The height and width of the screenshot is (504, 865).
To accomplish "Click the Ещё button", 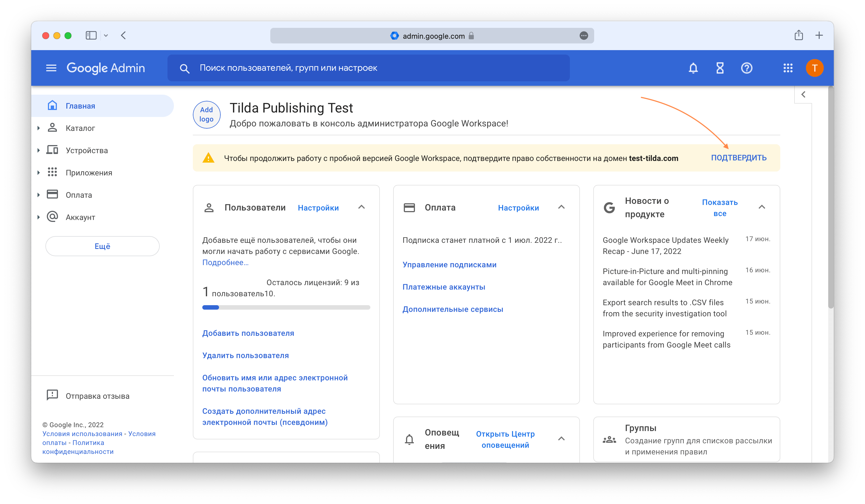I will (102, 246).
